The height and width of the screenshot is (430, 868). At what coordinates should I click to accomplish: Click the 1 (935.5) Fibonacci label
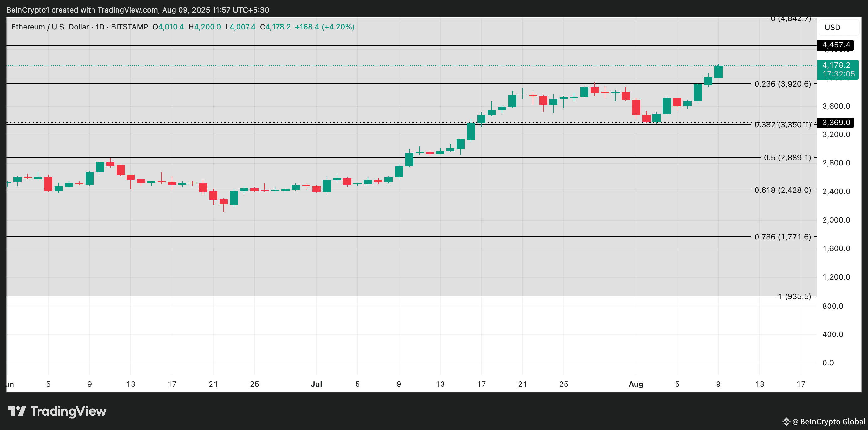[794, 296]
